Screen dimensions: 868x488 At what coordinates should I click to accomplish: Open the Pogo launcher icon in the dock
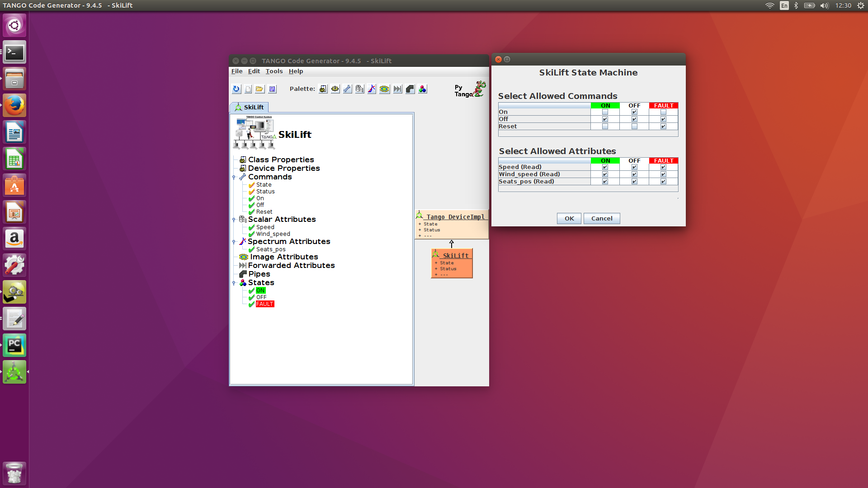click(14, 372)
